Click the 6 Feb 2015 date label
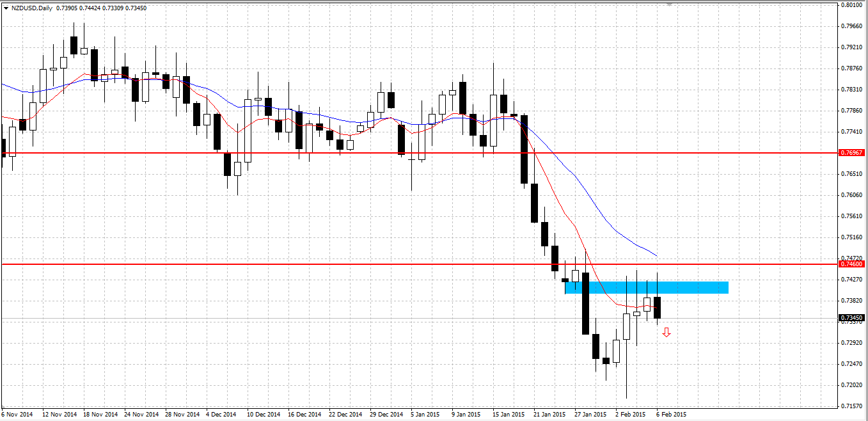Image resolution: width=868 pixels, height=421 pixels. [671, 415]
